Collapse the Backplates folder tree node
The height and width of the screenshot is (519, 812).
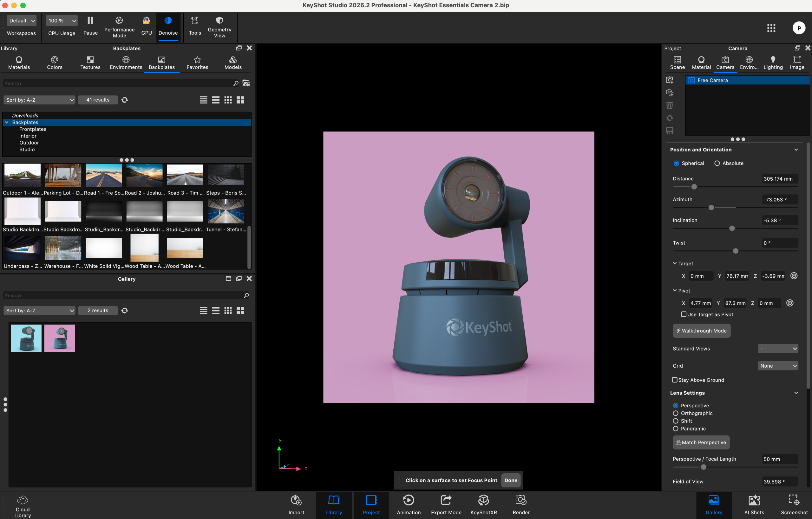coord(6,122)
